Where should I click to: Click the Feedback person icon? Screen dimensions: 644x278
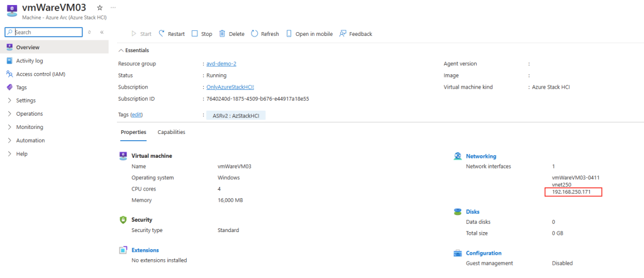click(343, 34)
